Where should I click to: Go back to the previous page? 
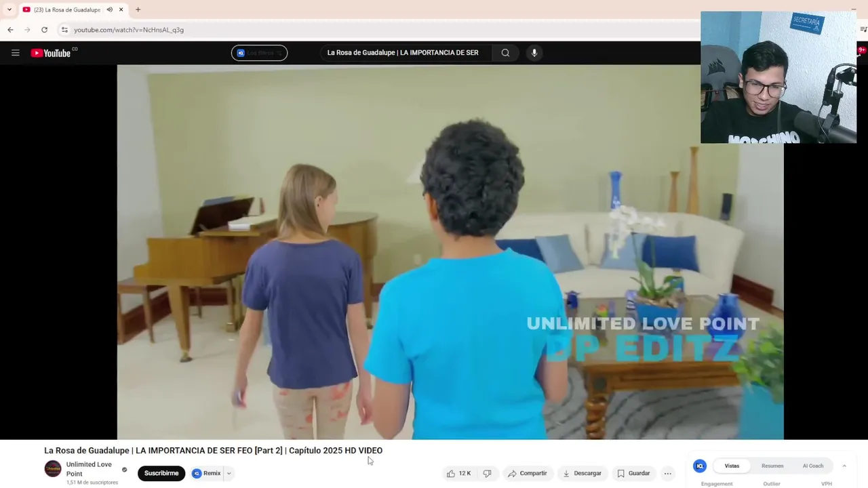[10, 30]
